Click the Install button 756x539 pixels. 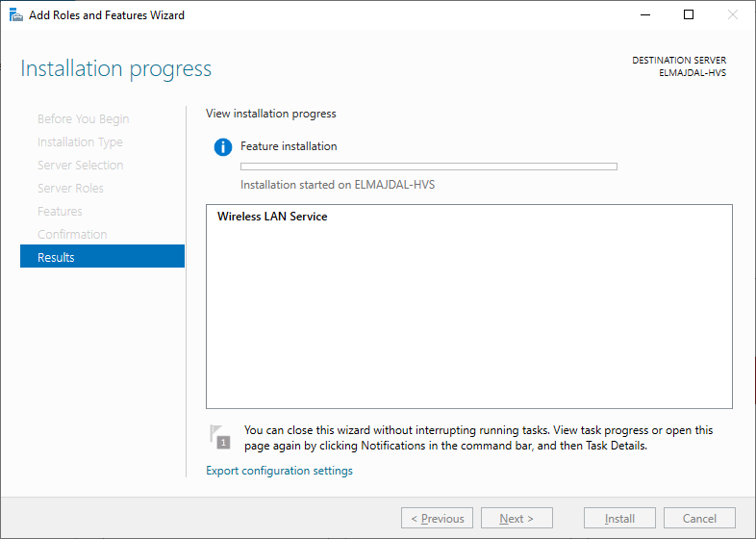pos(619,518)
